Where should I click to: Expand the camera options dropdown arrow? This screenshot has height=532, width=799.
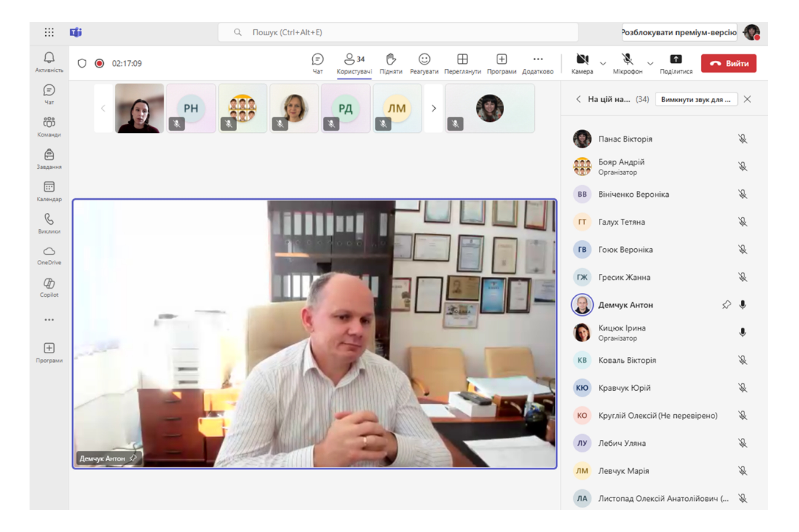(603, 63)
